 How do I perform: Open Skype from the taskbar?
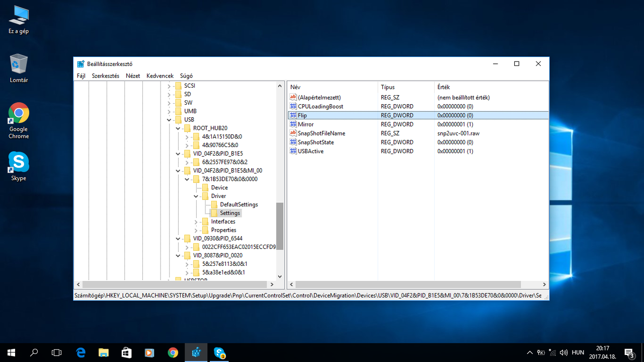click(x=219, y=352)
